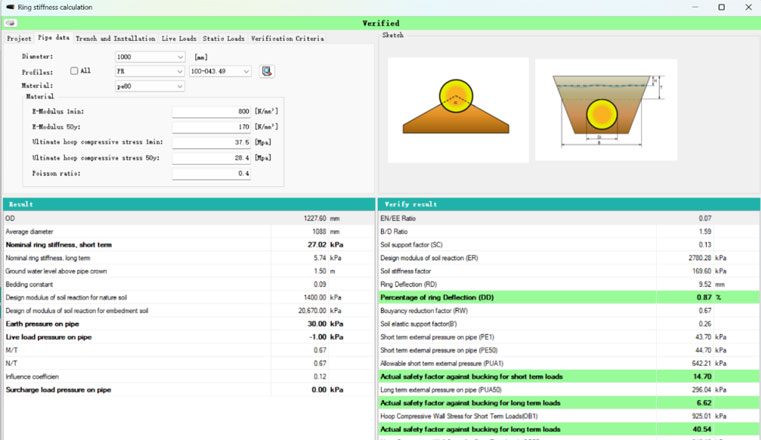Toggle the All profiles checkbox
This screenshot has height=440, width=761.
coord(75,71)
